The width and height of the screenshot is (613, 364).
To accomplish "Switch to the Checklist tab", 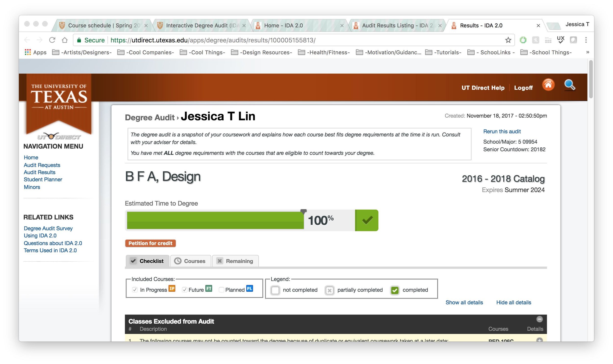I will (x=147, y=261).
